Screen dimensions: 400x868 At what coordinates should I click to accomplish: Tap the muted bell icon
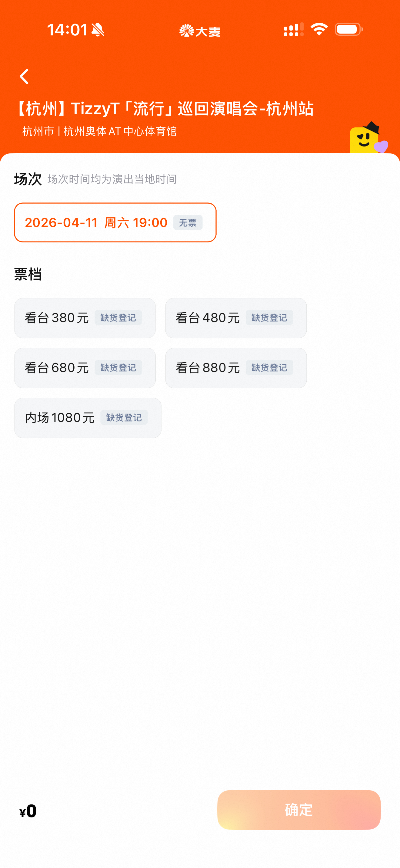98,30
